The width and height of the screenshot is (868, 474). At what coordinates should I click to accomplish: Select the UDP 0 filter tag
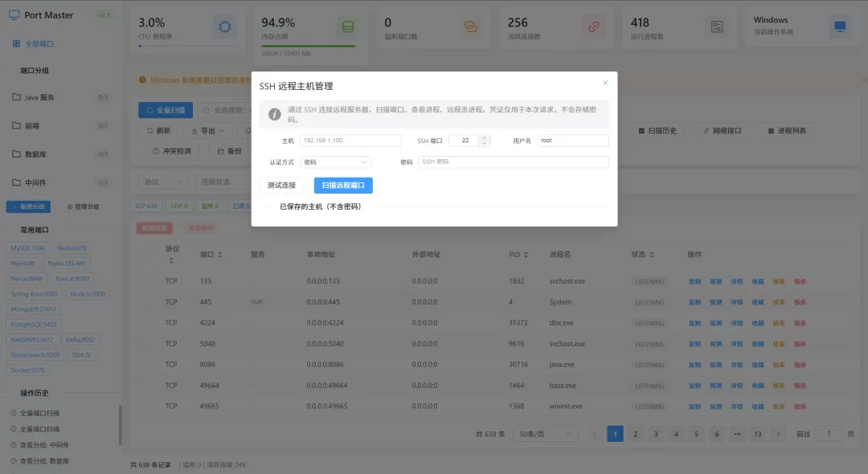click(x=178, y=206)
